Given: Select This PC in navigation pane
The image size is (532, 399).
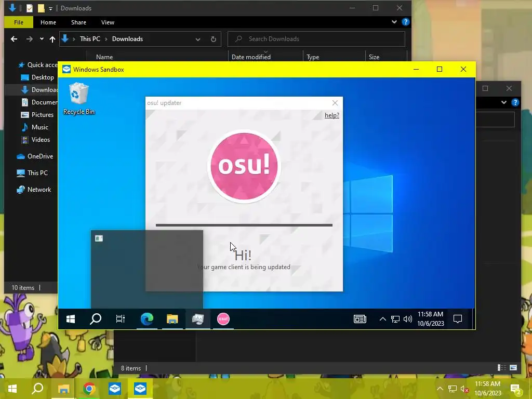Looking at the screenshot, I should pyautogui.click(x=32, y=173).
